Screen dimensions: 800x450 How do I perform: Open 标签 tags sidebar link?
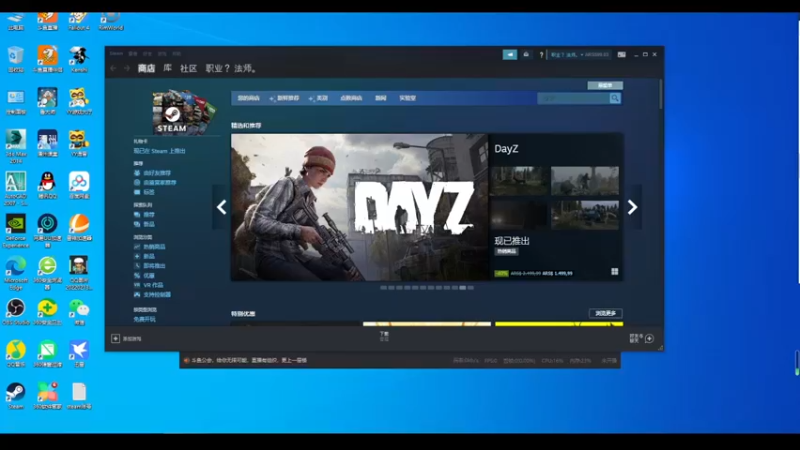coord(149,192)
